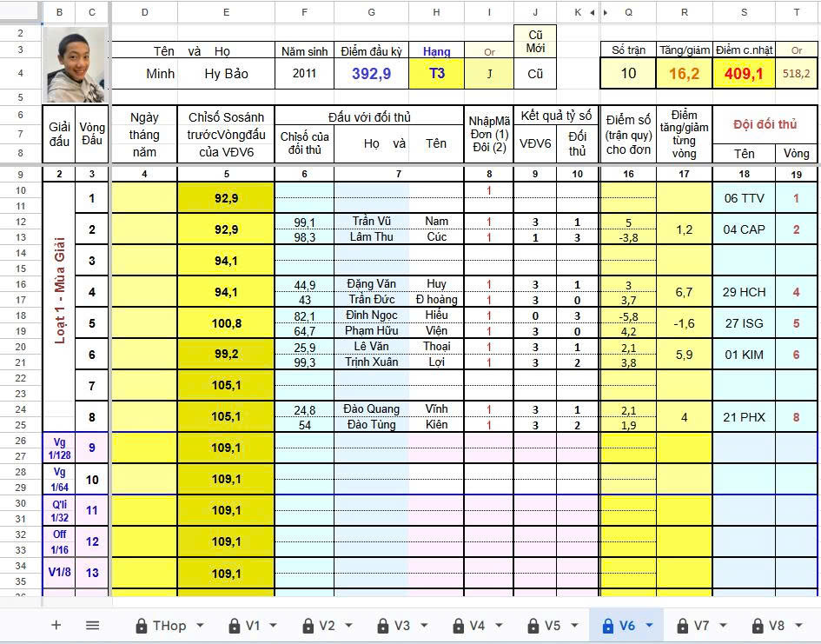The width and height of the screenshot is (821, 644).
Task: Select opponent name Phạm Hữu
Action: point(371,331)
